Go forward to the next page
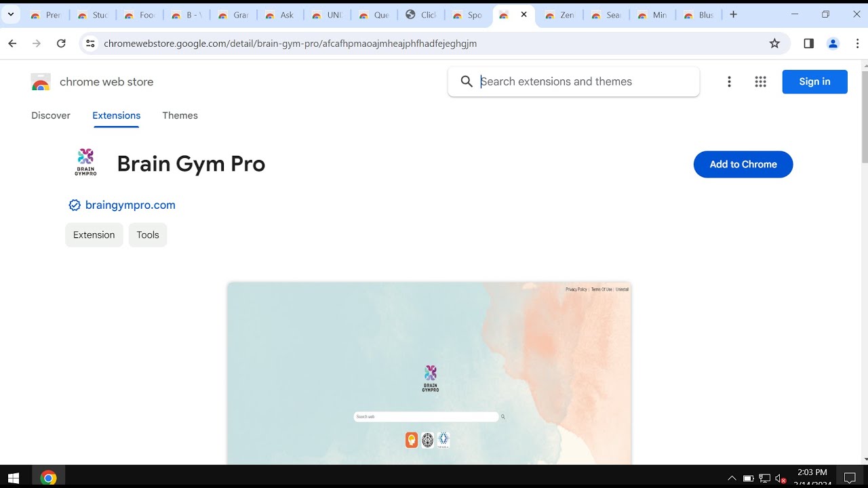This screenshot has height=488, width=868. coord(37,43)
